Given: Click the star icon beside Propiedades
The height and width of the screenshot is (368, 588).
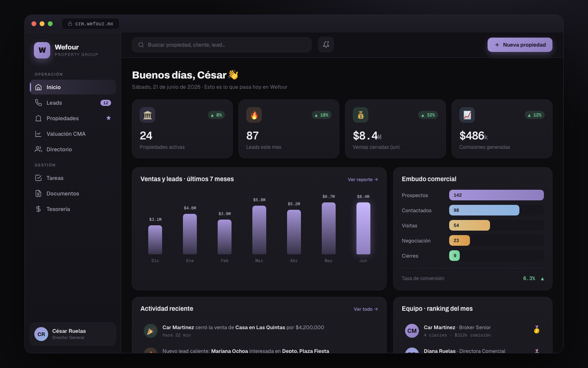Looking at the screenshot, I should 109,118.
